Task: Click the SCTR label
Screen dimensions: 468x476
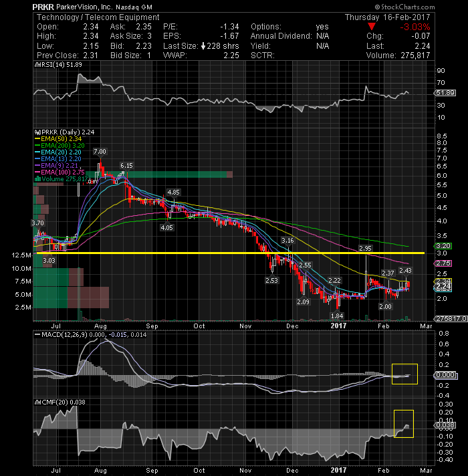Action: [263, 55]
